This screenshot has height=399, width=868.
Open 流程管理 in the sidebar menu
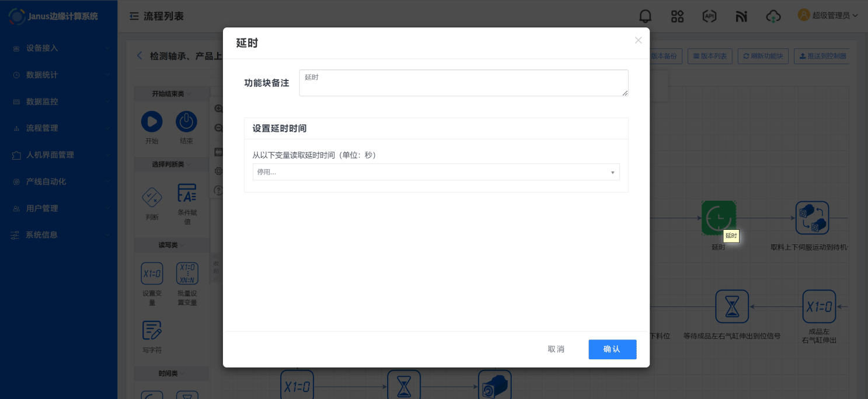(58, 128)
